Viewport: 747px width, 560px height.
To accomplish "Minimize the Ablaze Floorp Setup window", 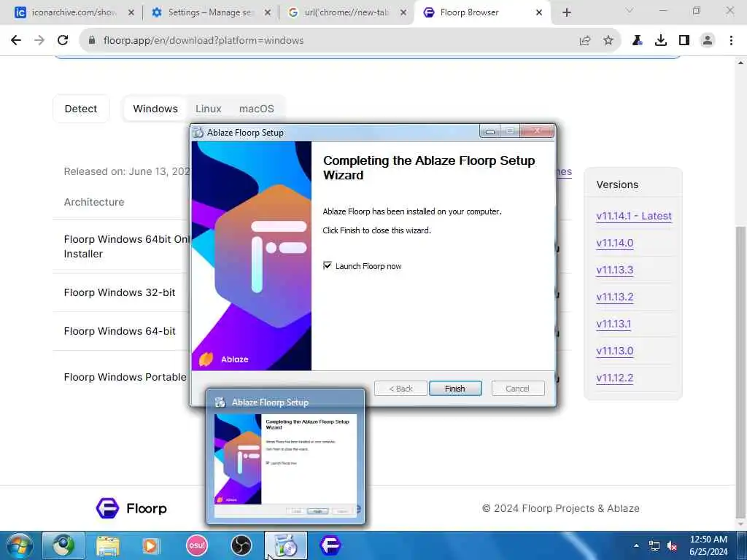I will pos(489,131).
